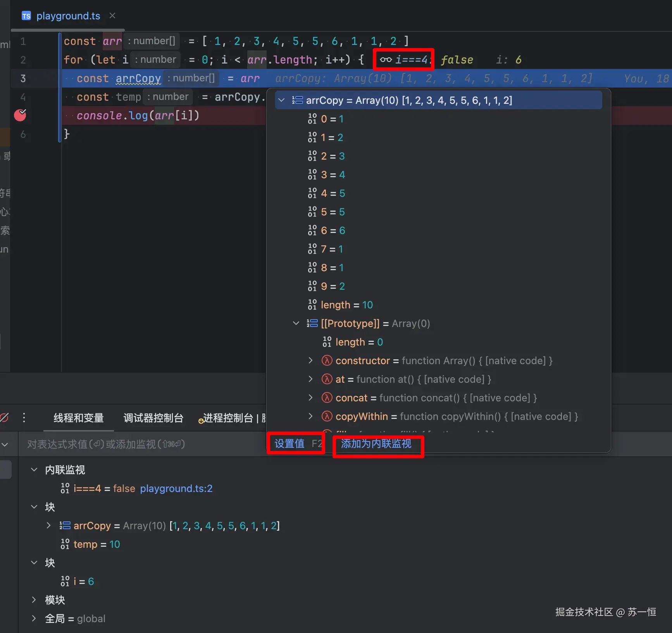Switch to the playground.ts editor tab

[x=68, y=16]
